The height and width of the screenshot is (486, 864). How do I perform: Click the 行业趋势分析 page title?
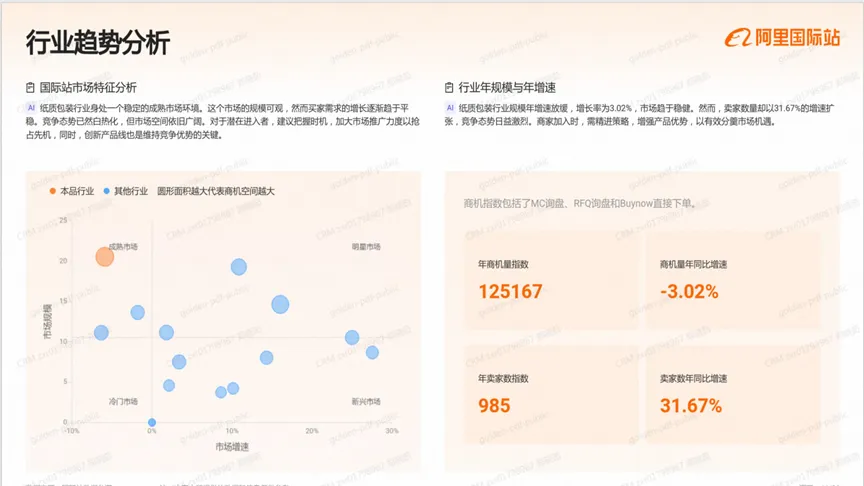coord(98,42)
